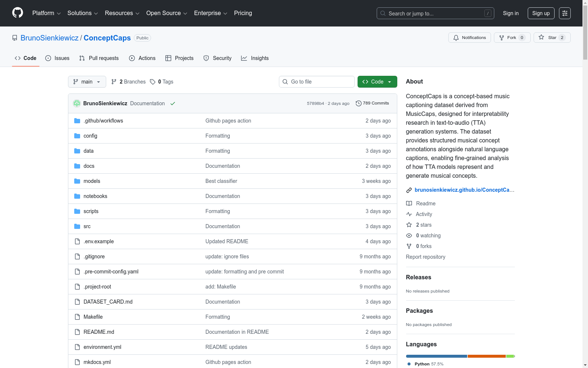Click the models folder icon

[x=77, y=181]
